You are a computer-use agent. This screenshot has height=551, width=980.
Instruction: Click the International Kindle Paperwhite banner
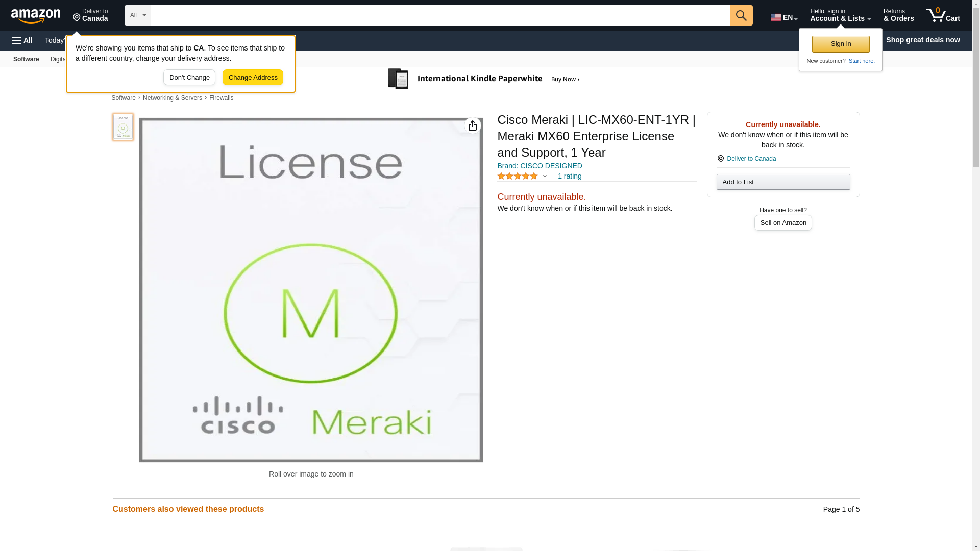point(484,79)
